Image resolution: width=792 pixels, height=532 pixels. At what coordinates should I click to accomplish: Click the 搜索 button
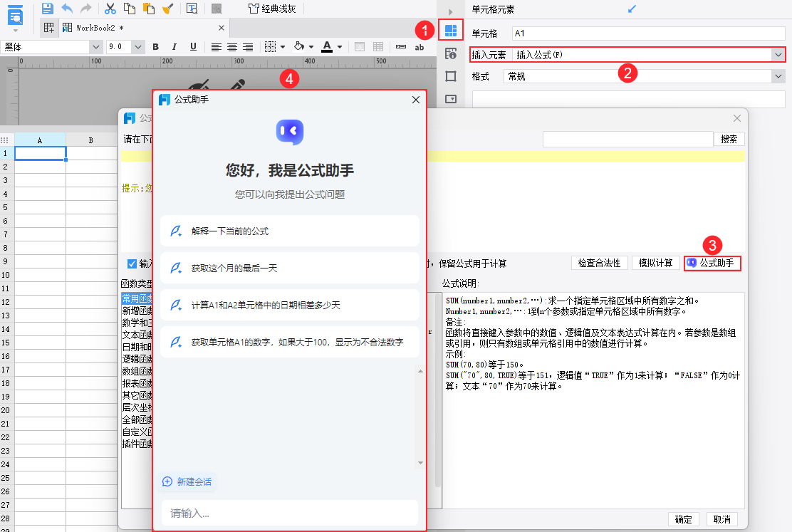729,139
